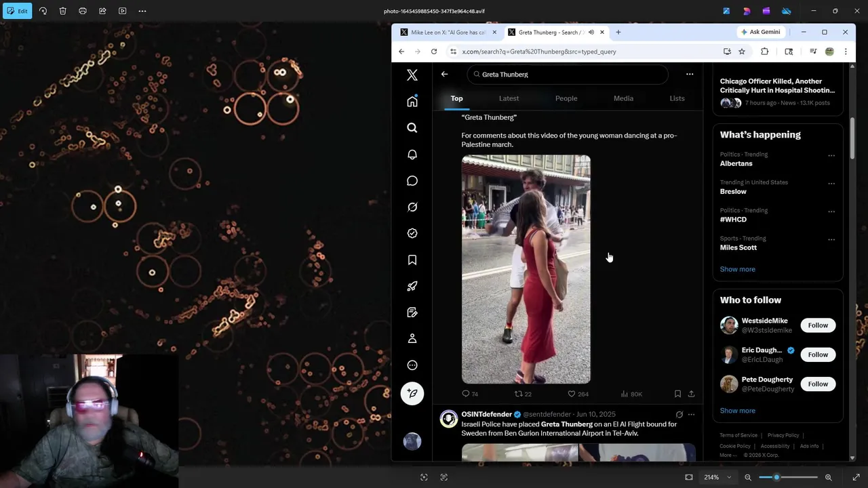This screenshot has width=868, height=488.
Task: Click visual search icon in Photos bottom bar
Action: pos(424,477)
